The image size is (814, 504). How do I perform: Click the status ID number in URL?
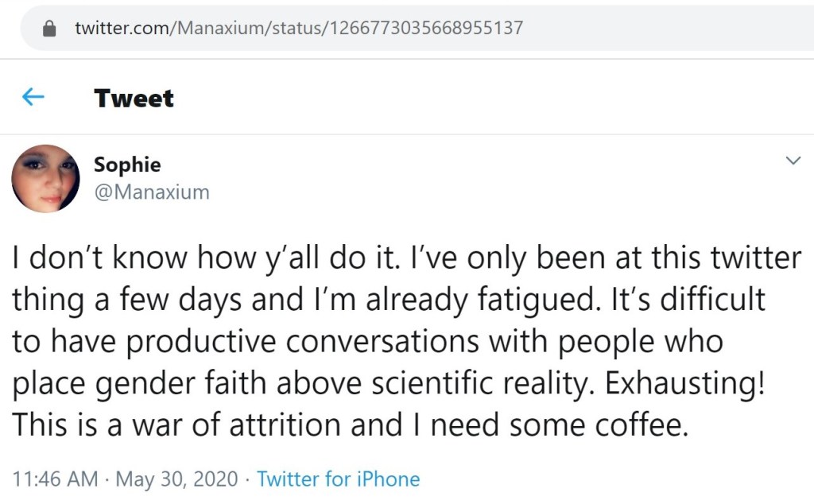[x=421, y=29]
